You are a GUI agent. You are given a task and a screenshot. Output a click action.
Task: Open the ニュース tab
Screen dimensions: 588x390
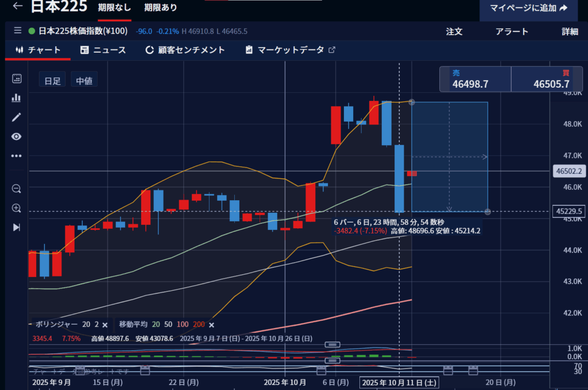click(x=103, y=50)
